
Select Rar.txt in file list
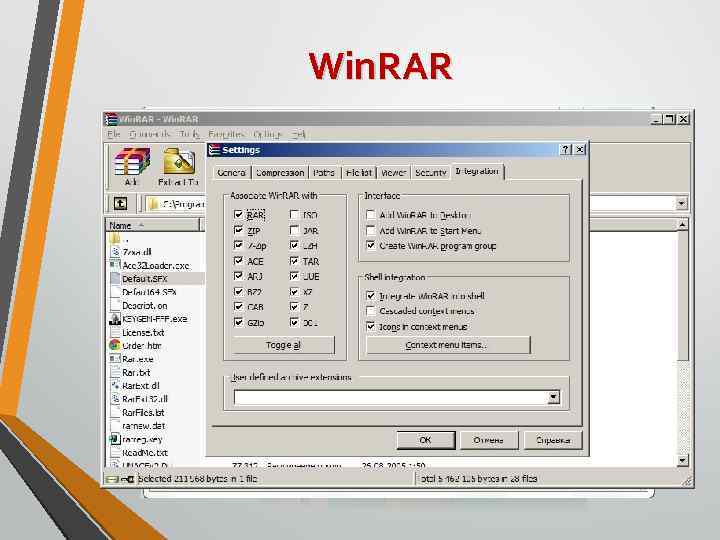coord(136,372)
